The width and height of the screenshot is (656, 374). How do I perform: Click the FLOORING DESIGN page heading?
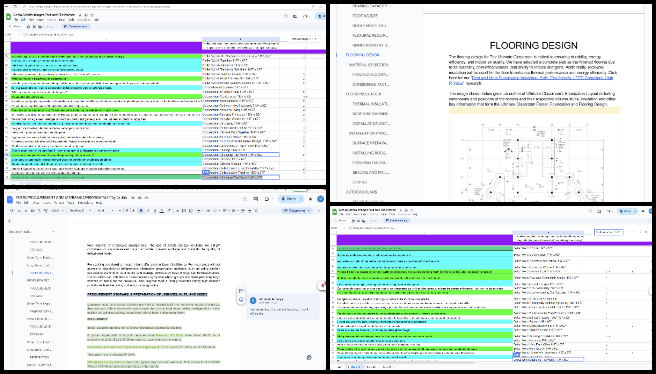[x=533, y=45]
